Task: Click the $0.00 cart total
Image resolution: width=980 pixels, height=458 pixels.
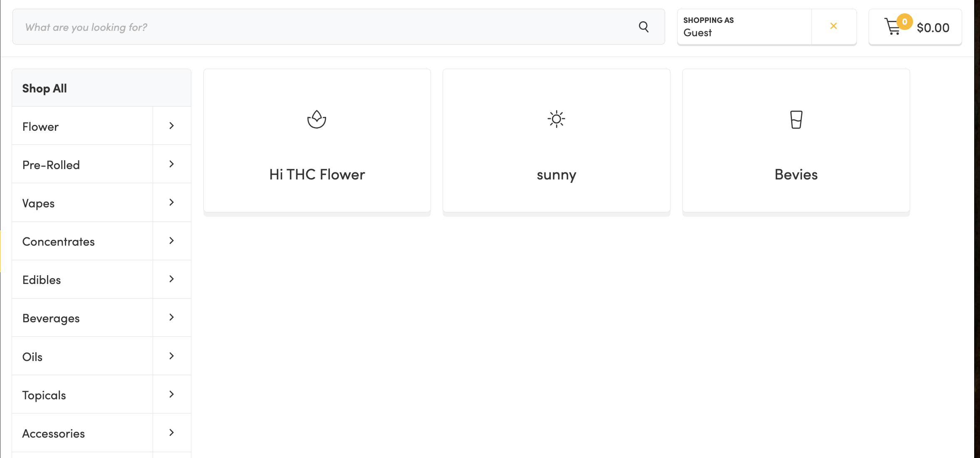Action: [x=933, y=28]
